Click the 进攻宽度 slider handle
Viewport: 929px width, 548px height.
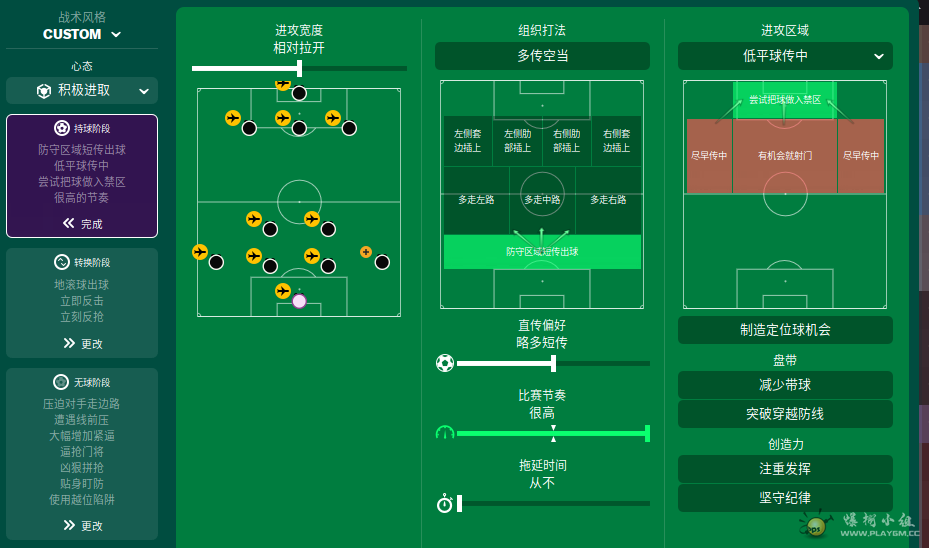[x=299, y=68]
